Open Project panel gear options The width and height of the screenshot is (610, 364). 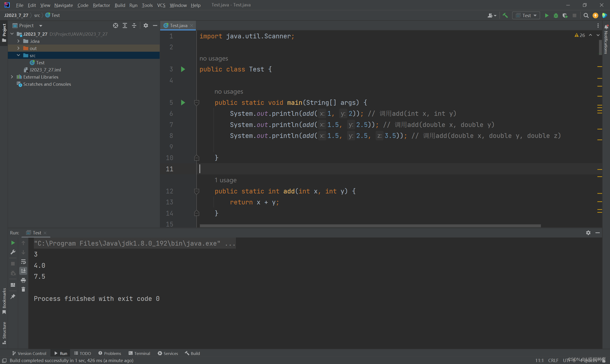pos(146,25)
